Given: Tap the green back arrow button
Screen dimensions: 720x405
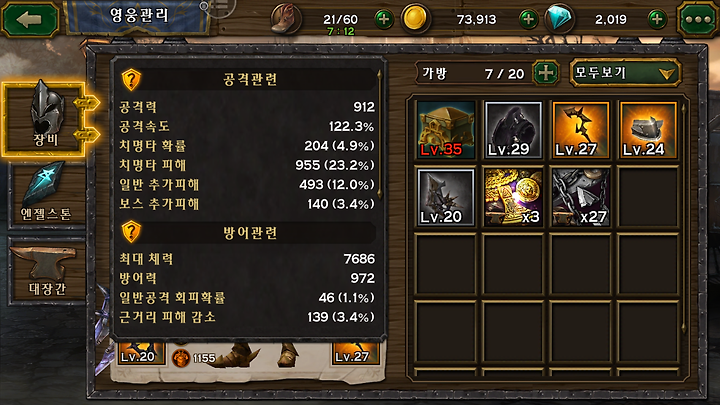Looking at the screenshot, I should pos(30,19).
